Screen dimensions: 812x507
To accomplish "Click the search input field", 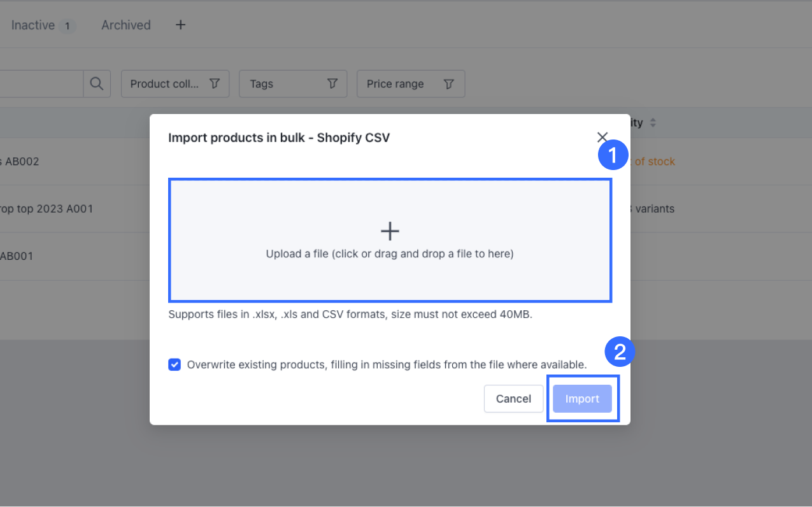I will 41,83.
